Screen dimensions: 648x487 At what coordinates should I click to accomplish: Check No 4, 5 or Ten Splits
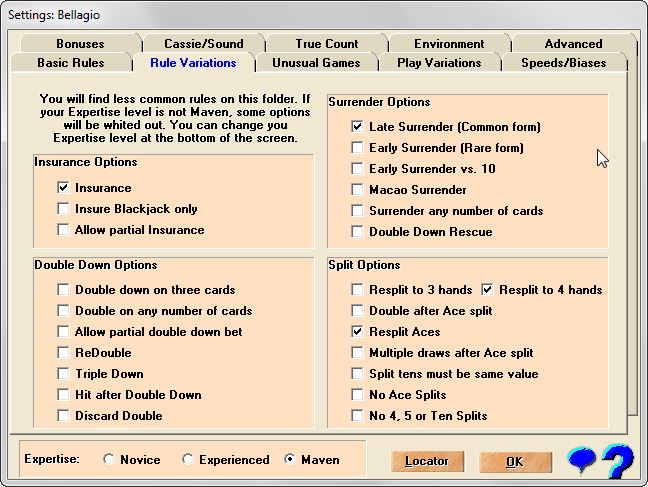[x=357, y=415]
